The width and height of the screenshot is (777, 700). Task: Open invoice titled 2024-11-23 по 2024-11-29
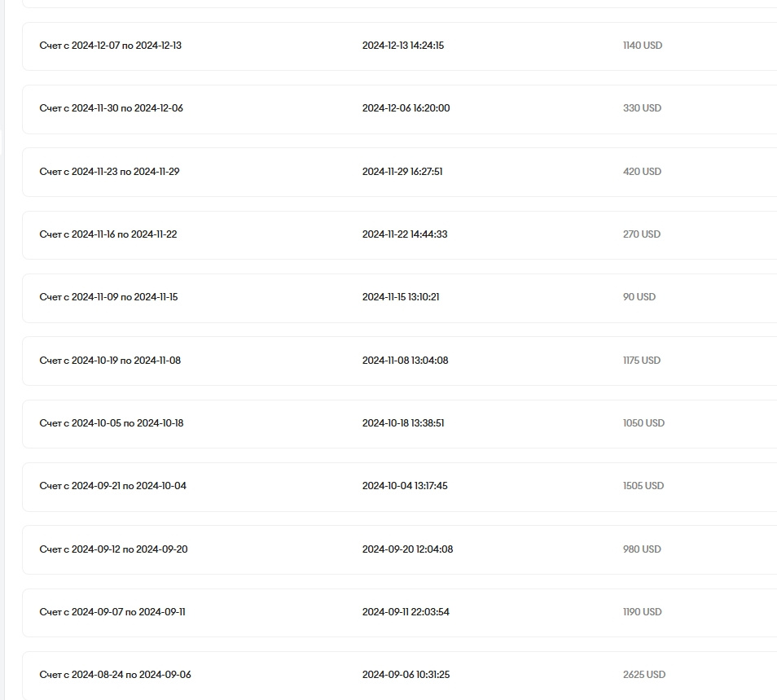pyautogui.click(x=110, y=172)
